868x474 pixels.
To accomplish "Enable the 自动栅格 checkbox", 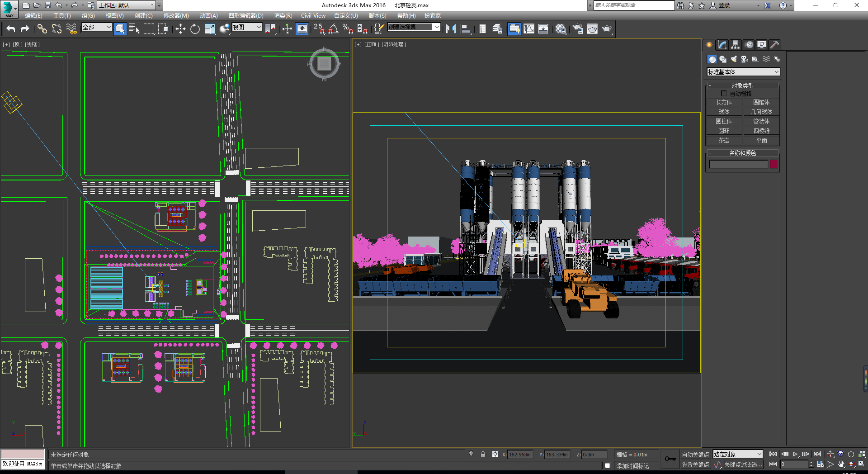I will pos(724,94).
